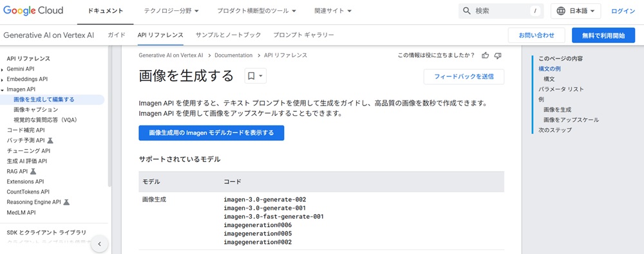Screen dimensions: 644x254
Task: Show the Imagen model card button
Action: [211, 133]
